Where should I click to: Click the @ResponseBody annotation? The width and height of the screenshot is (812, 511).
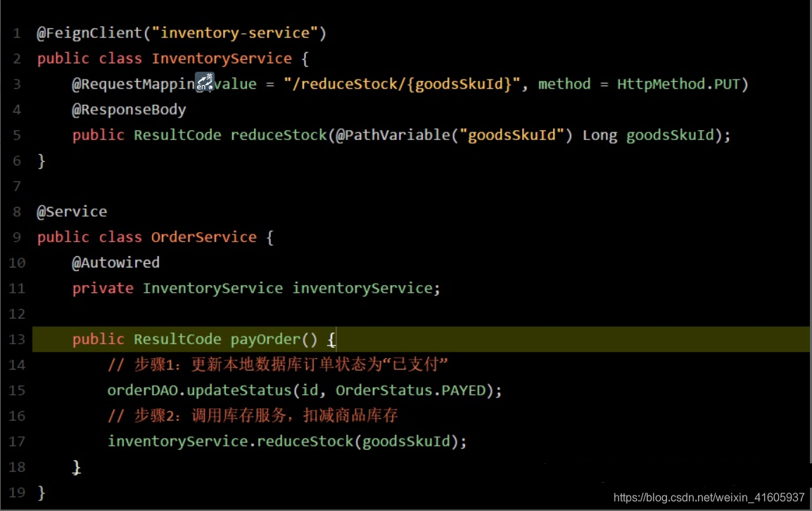click(129, 109)
